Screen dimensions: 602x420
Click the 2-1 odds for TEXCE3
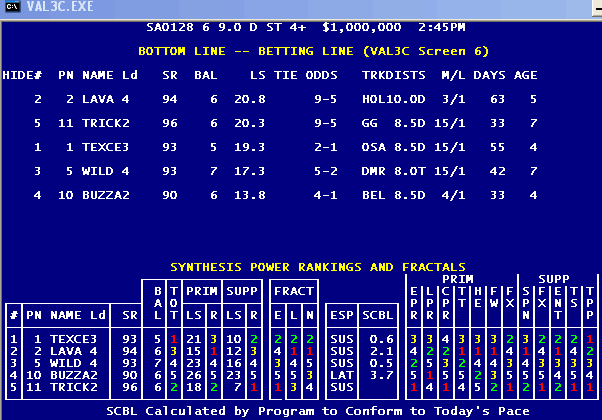pos(326,147)
